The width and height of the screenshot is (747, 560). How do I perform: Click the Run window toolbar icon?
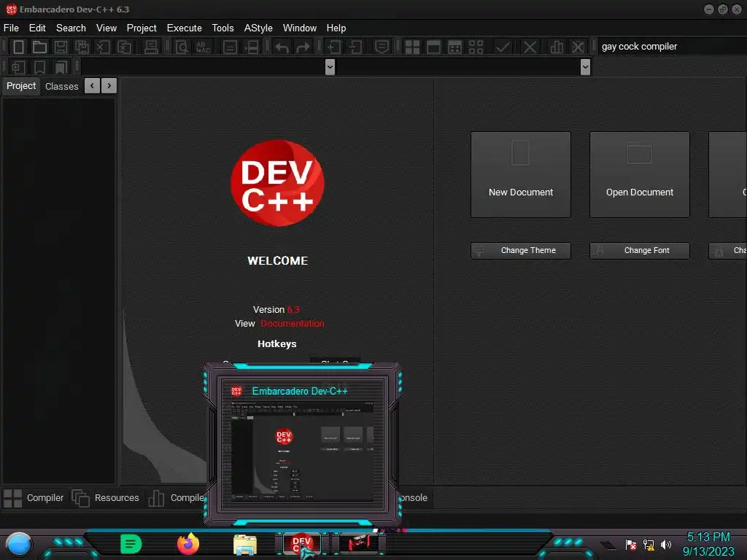433,47
